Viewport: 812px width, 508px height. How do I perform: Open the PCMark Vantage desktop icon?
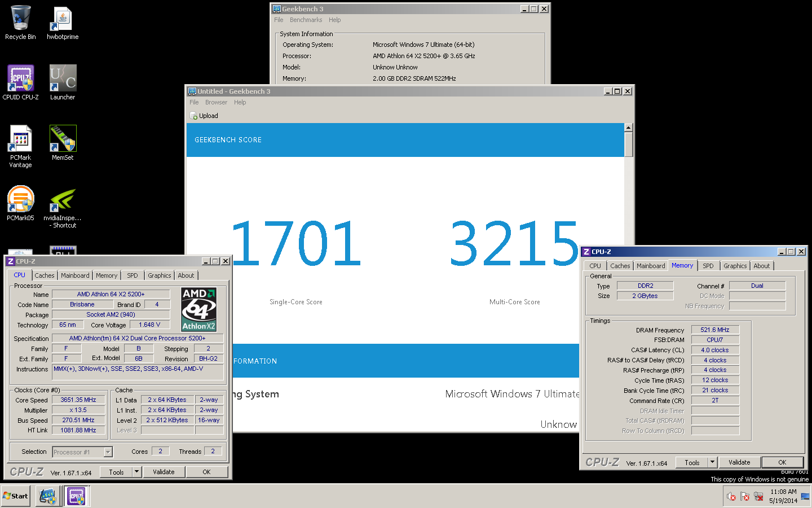[x=20, y=146]
